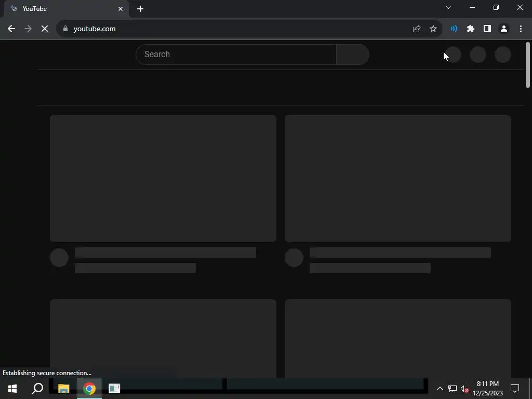Screen dimensions: 532x399
Task: Open the clock showing 8:11 PM
Action: point(488,389)
